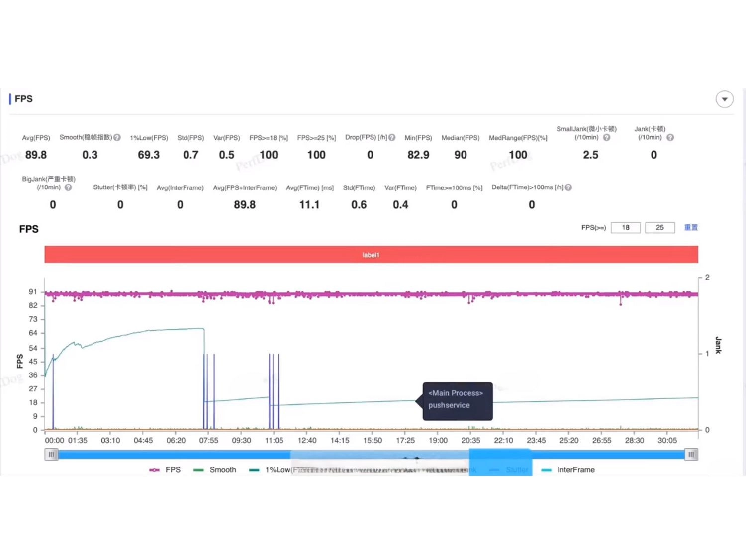Click the Stutter(卡顿率) [%] label
Screen dimensions: 746x560
click(x=120, y=187)
